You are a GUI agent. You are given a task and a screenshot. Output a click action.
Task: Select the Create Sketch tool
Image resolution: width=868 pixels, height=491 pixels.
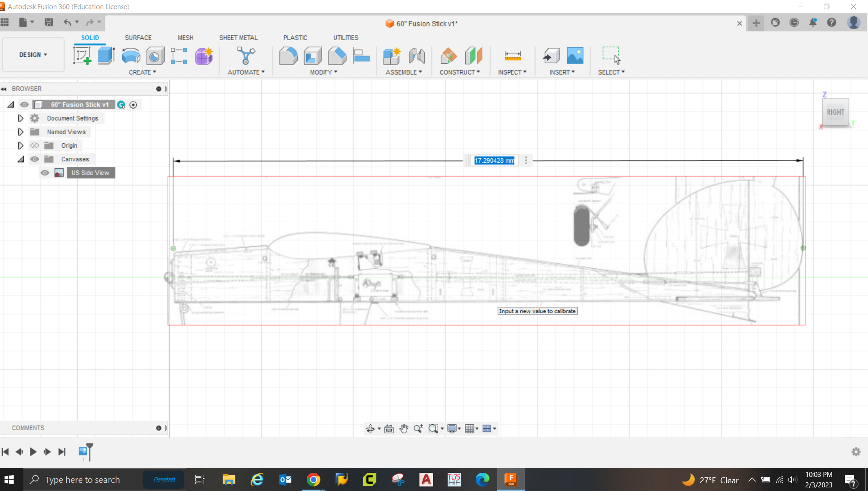pos(83,55)
